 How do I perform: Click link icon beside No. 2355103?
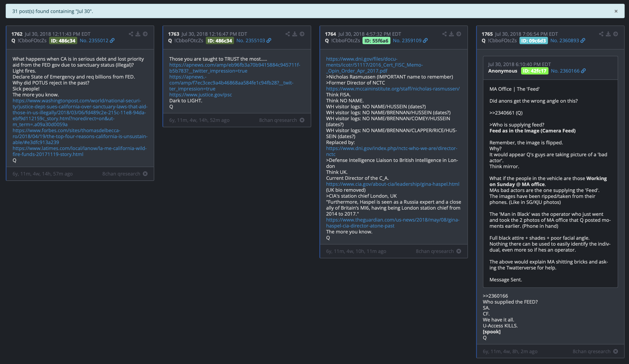269,40
